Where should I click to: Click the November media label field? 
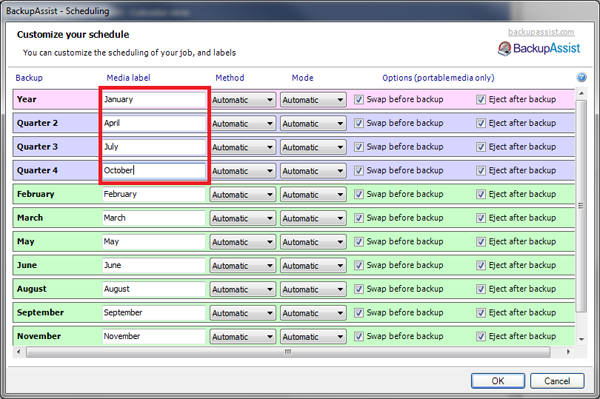(154, 337)
